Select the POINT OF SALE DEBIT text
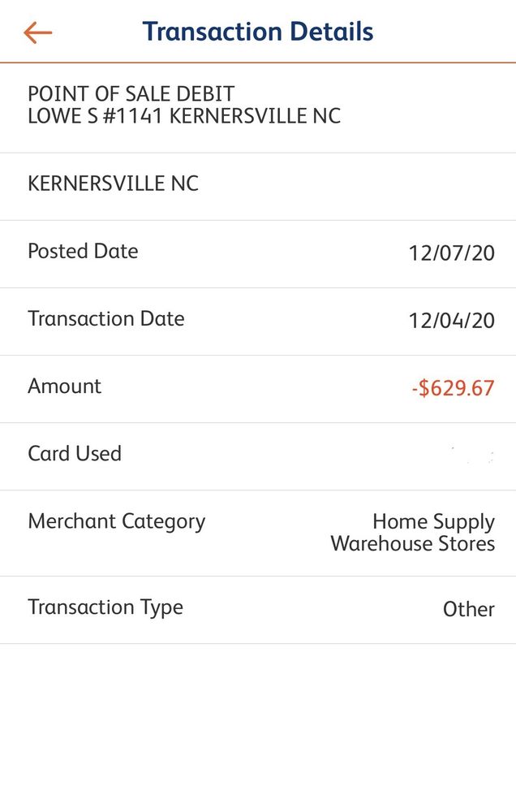Viewport: 516px width, 812px height. (x=131, y=94)
